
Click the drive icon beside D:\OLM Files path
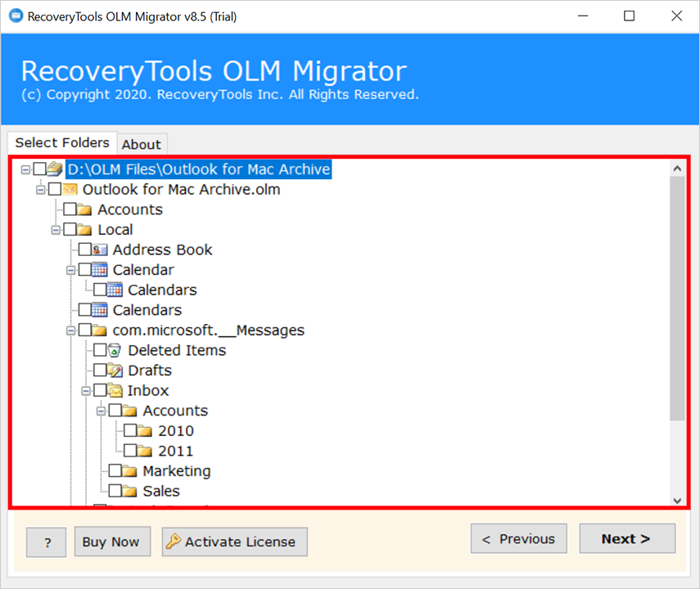coord(55,169)
